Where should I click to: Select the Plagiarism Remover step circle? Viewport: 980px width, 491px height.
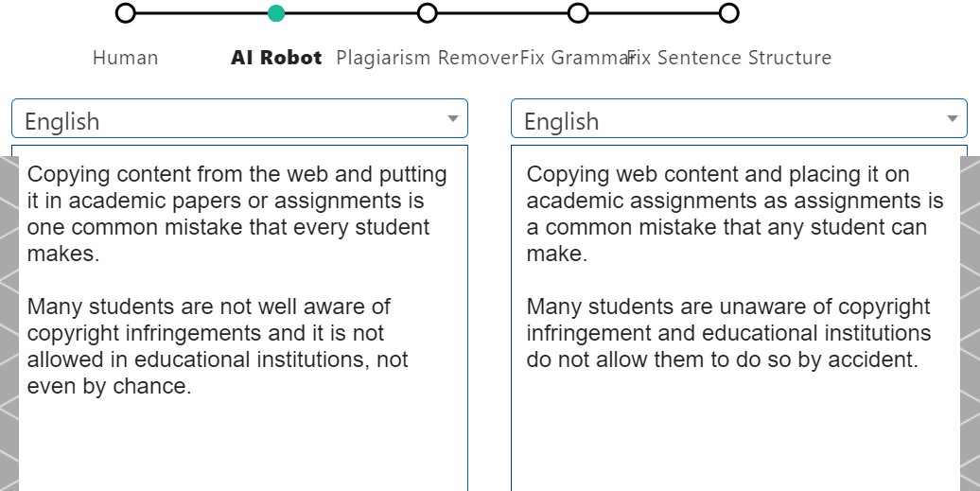pyautogui.click(x=427, y=13)
